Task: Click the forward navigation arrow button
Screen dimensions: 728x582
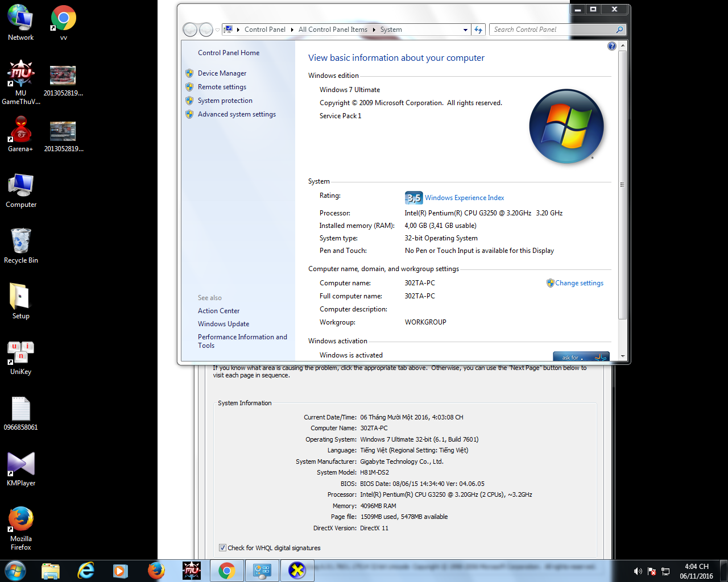Action: point(206,29)
